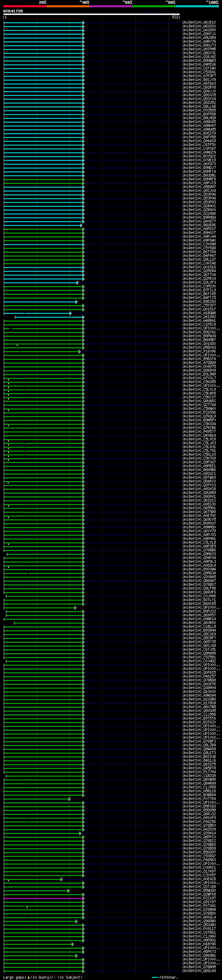Click the UniRef100_Q6GL64 label
This screenshot has width=222, height=980.
[x=199, y=971]
